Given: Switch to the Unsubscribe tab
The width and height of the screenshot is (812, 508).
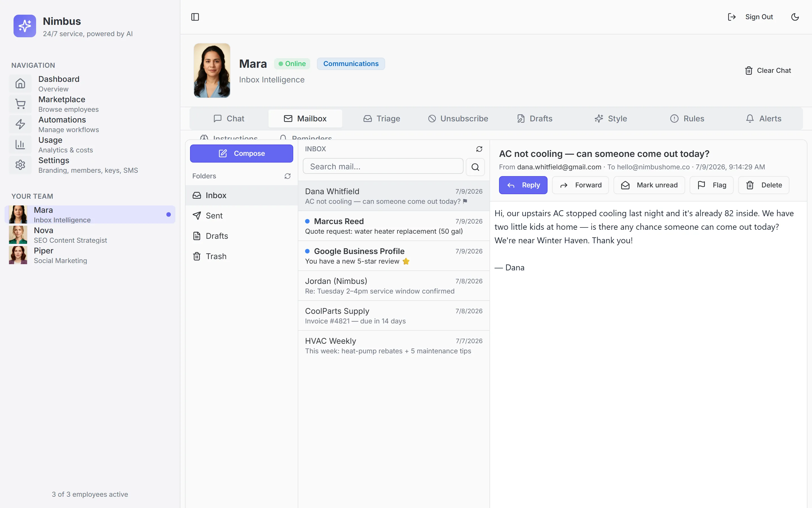Looking at the screenshot, I should 458,119.
